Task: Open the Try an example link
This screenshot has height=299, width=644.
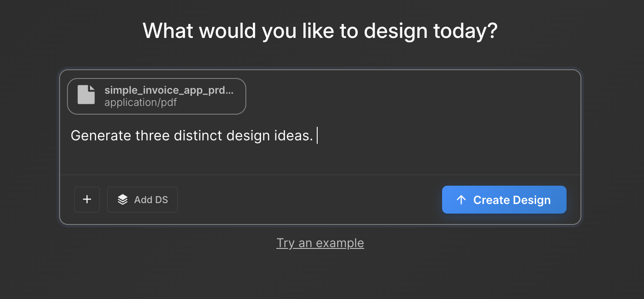Action: point(320,243)
